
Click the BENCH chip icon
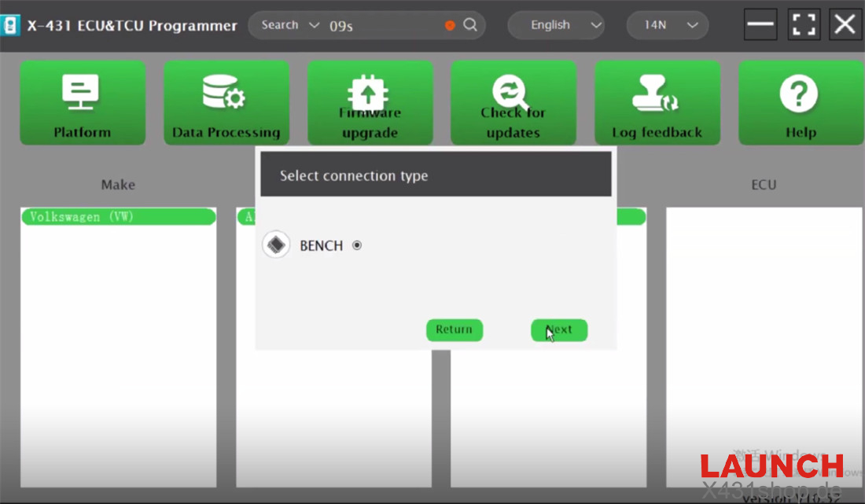(276, 245)
